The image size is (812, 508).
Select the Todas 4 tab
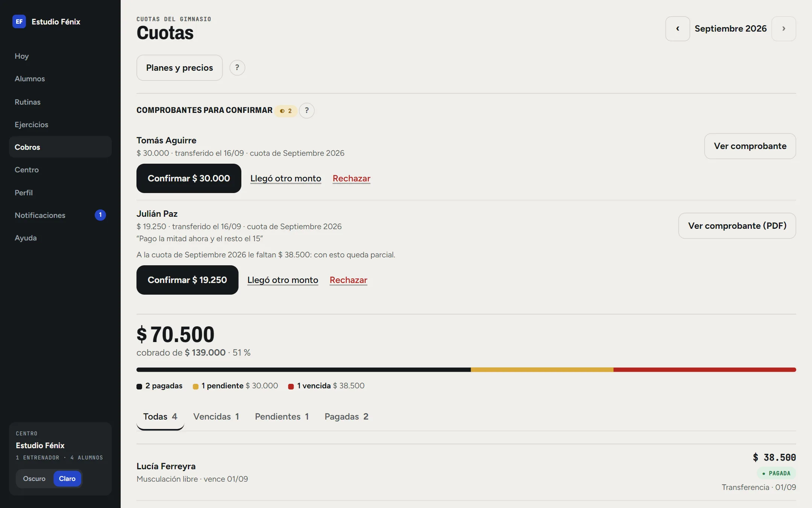pos(160,417)
